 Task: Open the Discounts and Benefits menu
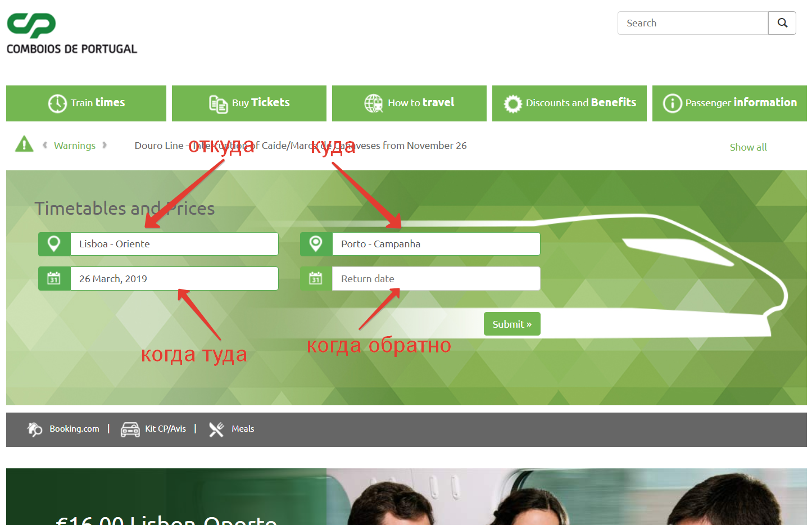[569, 103]
